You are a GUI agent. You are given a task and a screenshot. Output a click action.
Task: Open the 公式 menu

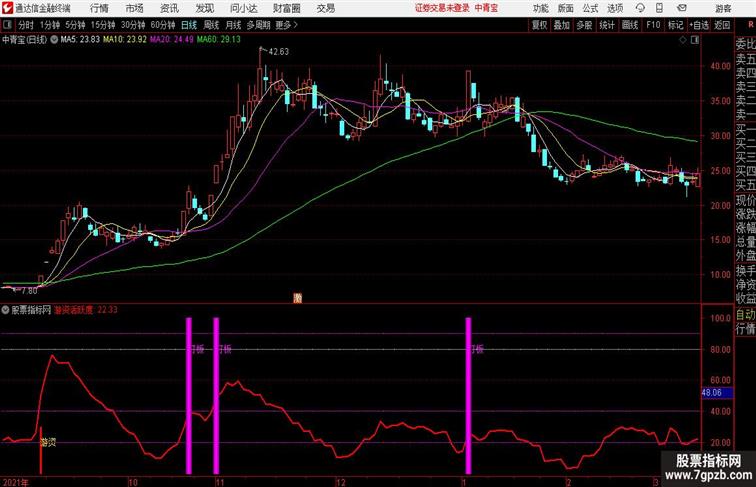click(x=590, y=8)
